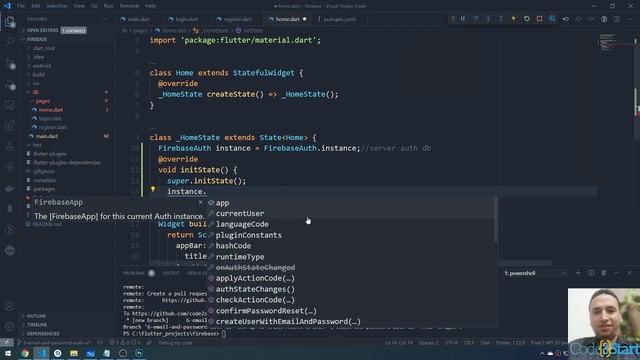This screenshot has width=640, height=360.
Task: Switch to the login.dart editor tab
Action: pos(187,19)
